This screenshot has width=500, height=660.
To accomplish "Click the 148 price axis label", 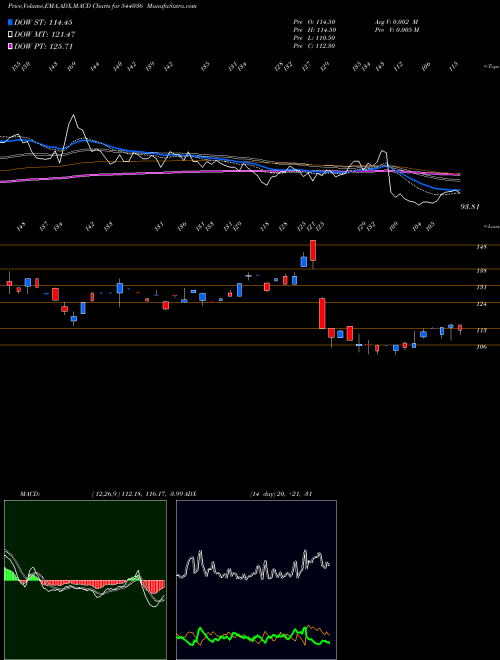I will tap(481, 247).
